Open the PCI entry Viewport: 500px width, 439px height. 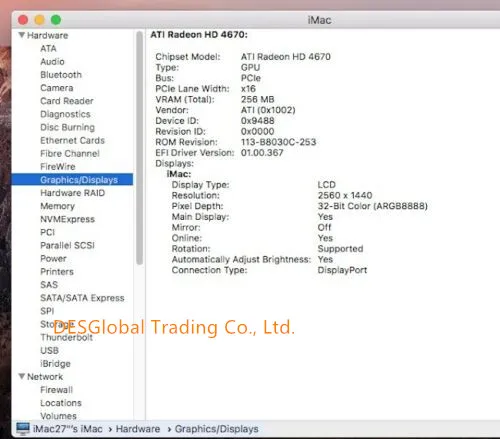tap(47, 232)
